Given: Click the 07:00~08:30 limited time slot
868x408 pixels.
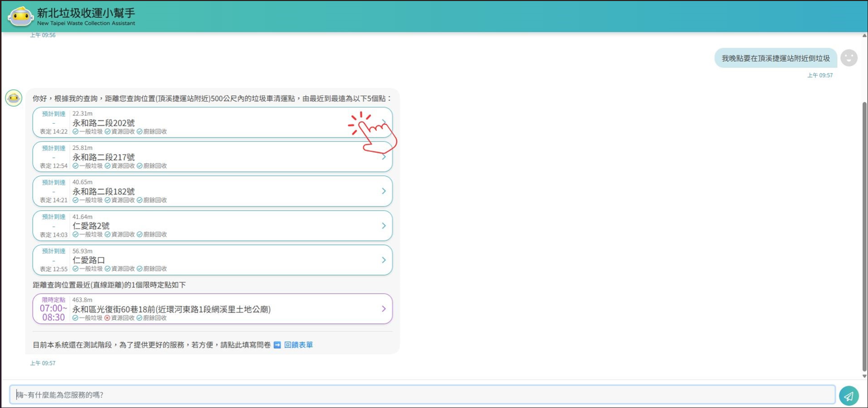Looking at the screenshot, I should pos(53,313).
